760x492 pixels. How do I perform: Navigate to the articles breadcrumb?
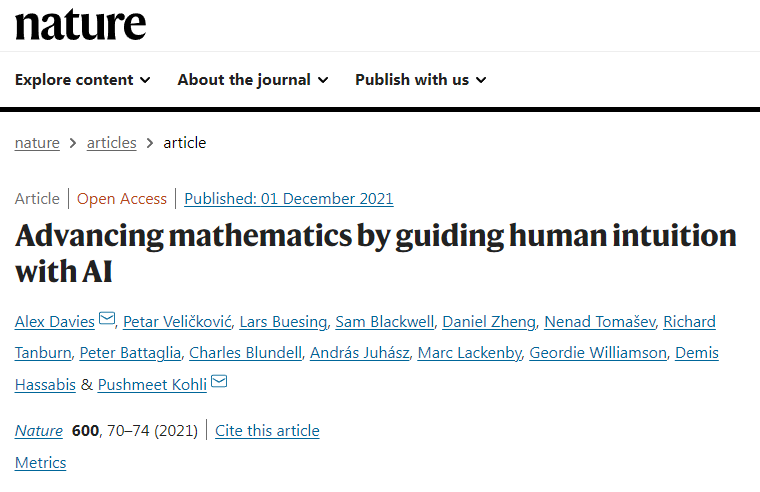tap(111, 142)
